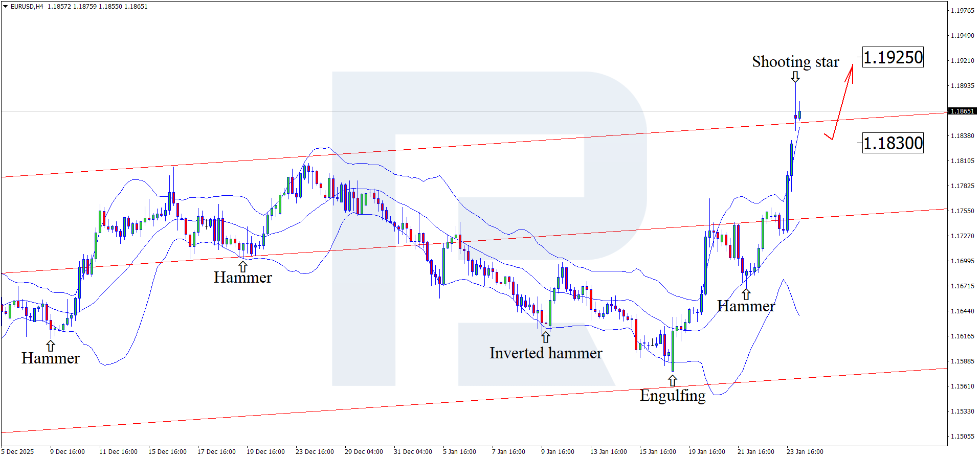Screen dimensions: 980x458
Task: Click the 5 Dec 2025 time axis label
Action: [x=18, y=451]
